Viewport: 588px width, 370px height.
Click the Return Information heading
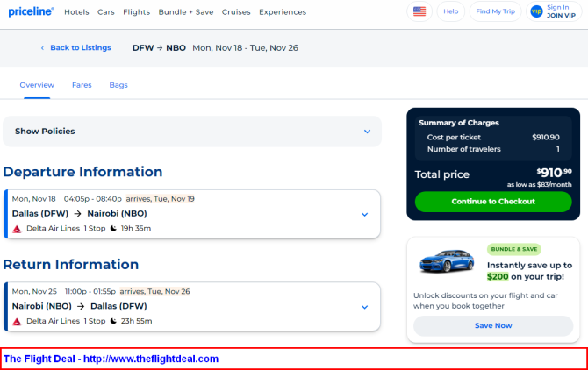click(x=71, y=265)
